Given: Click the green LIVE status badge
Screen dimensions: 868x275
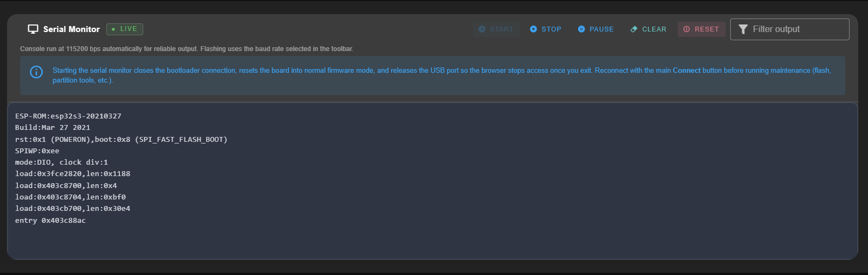Looking at the screenshot, I should coord(125,29).
